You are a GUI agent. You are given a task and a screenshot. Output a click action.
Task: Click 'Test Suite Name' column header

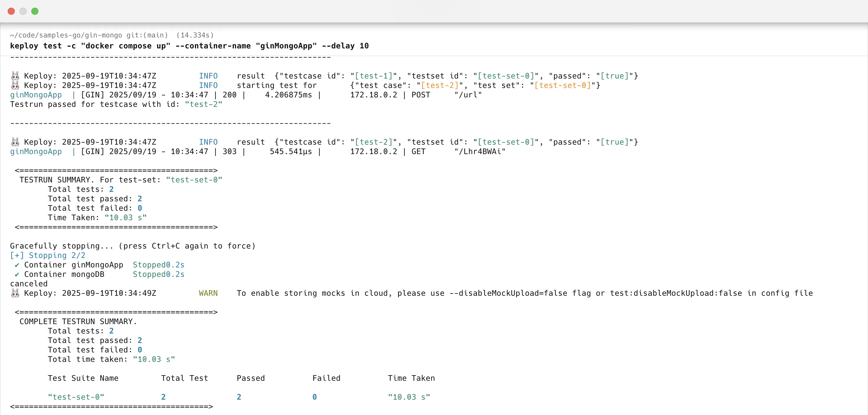tap(83, 378)
